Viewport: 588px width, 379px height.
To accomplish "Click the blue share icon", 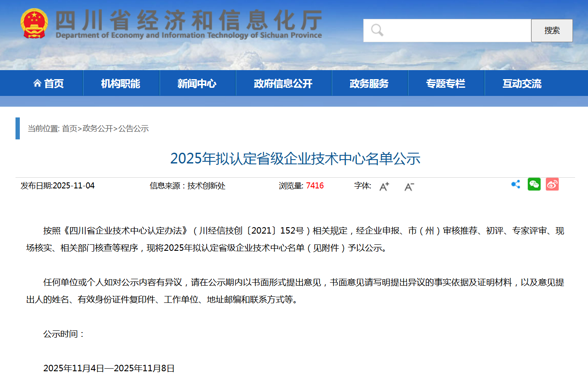I will [x=516, y=185].
